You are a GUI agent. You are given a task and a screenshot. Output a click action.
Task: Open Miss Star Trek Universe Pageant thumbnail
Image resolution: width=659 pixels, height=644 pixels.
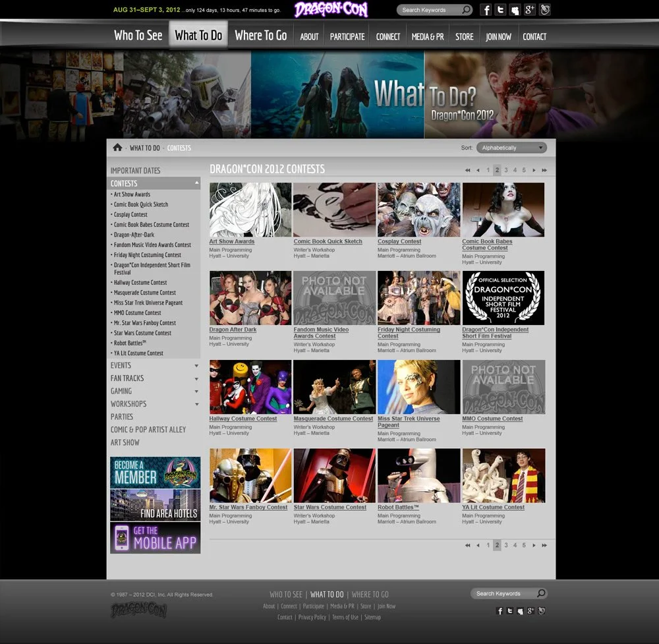click(x=418, y=387)
